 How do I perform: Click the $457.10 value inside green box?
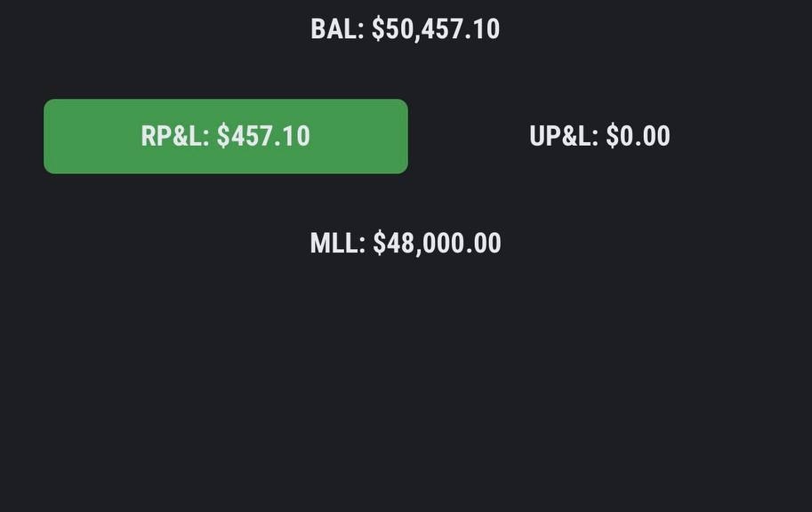pos(263,136)
